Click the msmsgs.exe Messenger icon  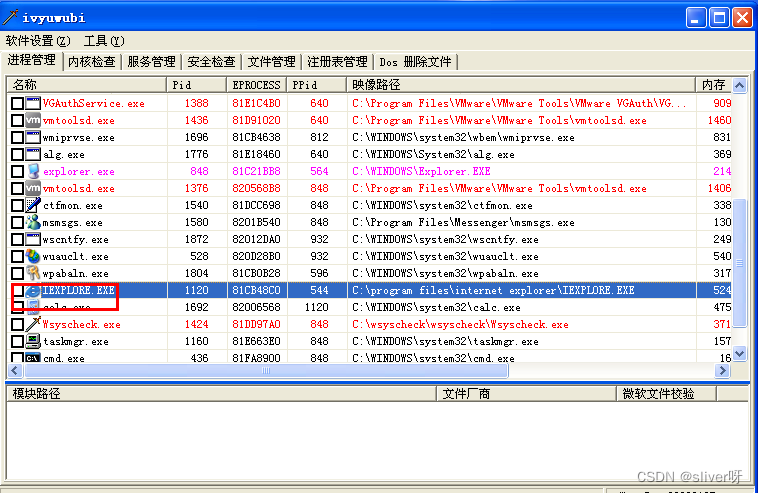coord(33,222)
